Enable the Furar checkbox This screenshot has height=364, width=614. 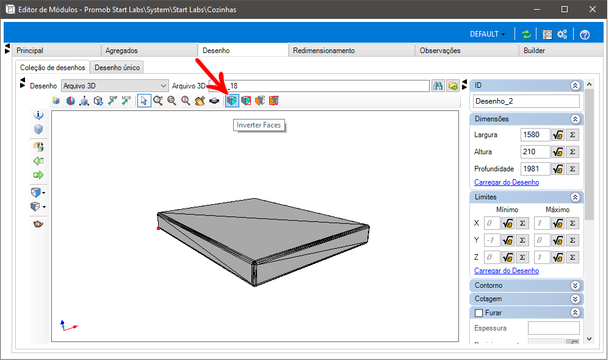click(x=479, y=313)
